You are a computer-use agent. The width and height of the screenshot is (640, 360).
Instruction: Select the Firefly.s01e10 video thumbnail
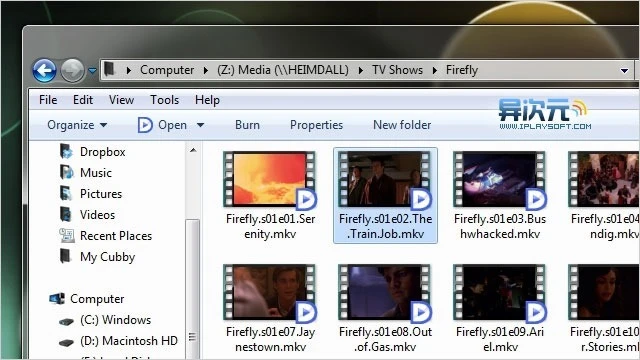pos(604,292)
